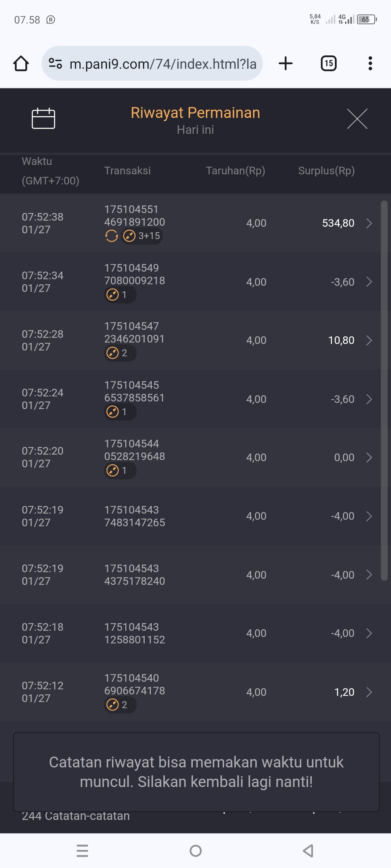Tap the Android back navigation button
The image size is (391, 868).
pyautogui.click(x=308, y=851)
